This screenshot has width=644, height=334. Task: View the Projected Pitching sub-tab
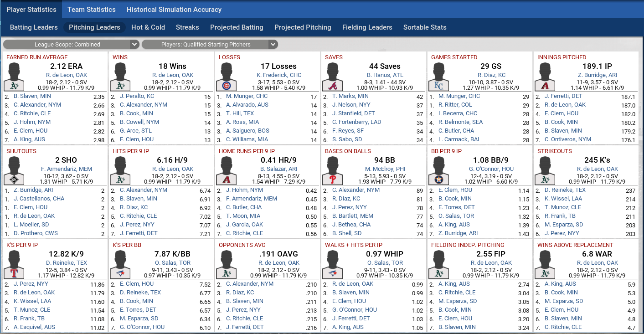pyautogui.click(x=303, y=27)
